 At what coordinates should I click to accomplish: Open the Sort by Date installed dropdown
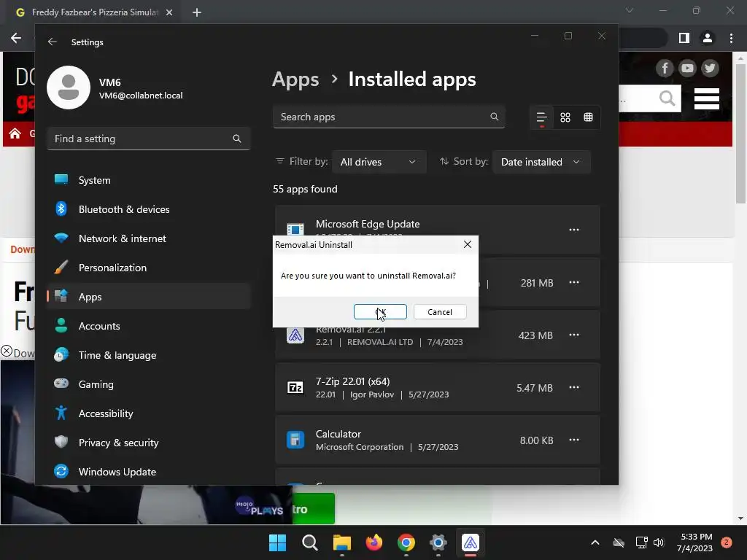[541, 162]
